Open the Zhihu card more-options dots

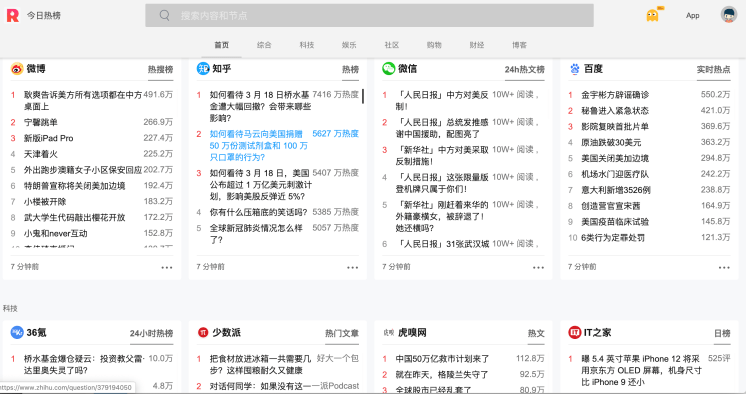point(353,267)
